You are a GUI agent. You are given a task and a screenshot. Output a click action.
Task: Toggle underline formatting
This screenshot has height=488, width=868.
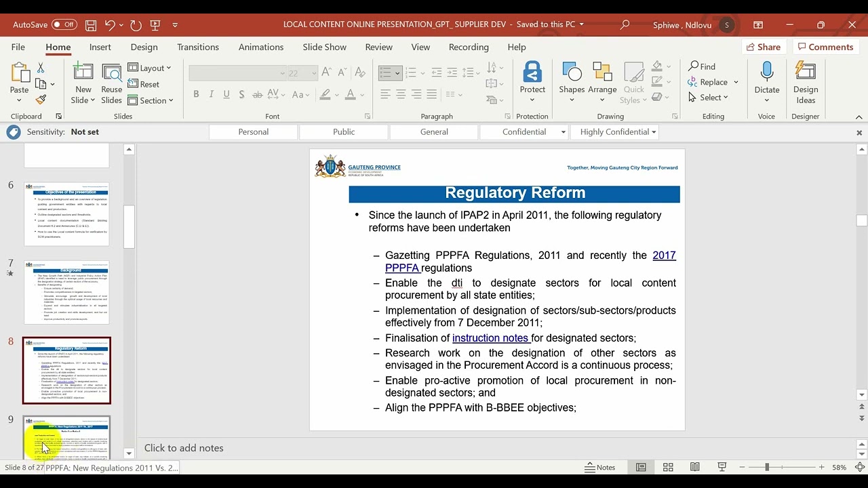click(x=226, y=94)
